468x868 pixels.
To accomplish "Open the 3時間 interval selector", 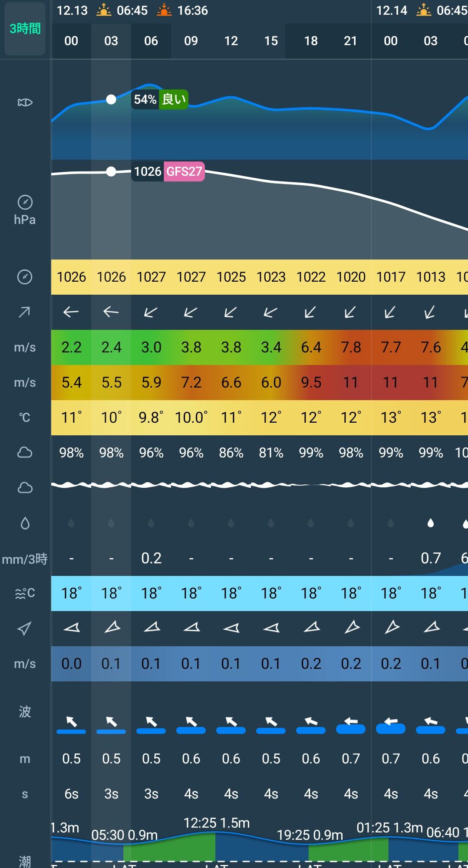I will (25, 29).
